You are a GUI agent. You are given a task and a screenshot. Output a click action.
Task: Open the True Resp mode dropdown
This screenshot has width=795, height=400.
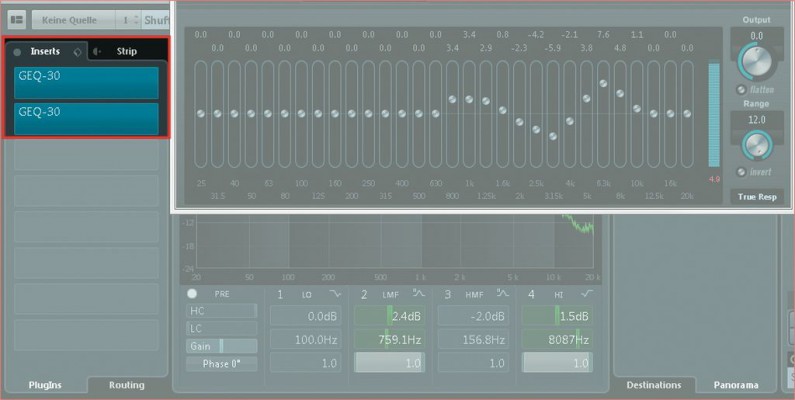click(x=757, y=197)
